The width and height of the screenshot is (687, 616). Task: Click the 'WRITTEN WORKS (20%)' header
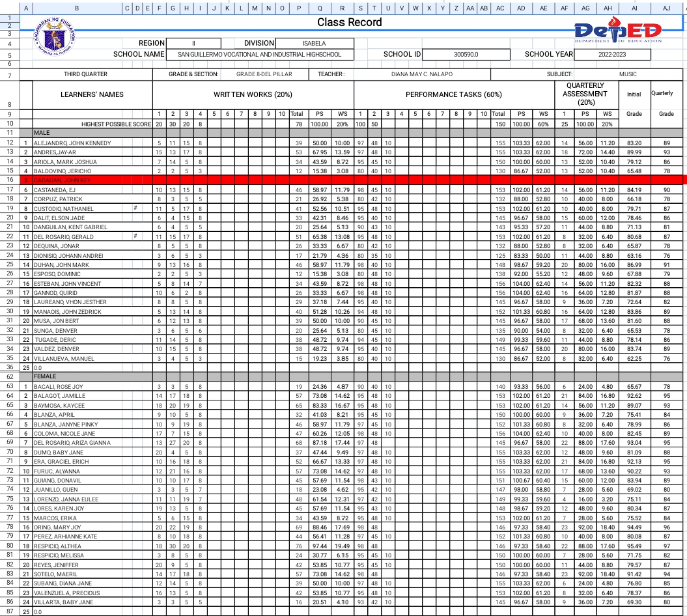tap(253, 94)
